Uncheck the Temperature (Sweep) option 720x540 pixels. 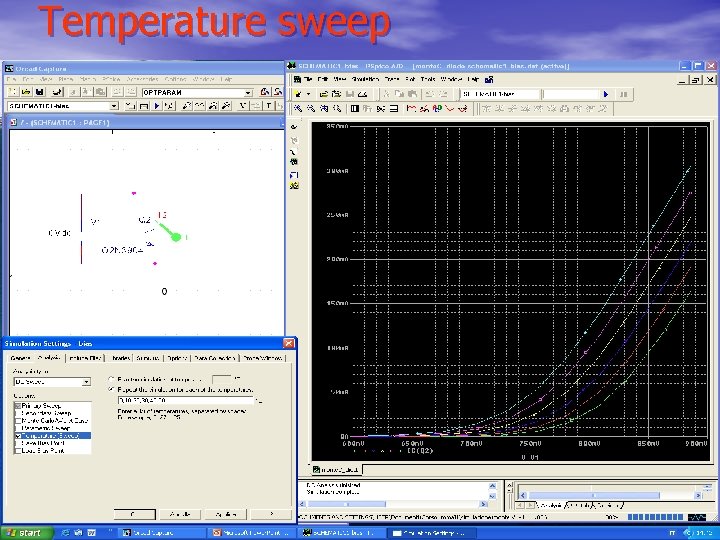[18, 436]
